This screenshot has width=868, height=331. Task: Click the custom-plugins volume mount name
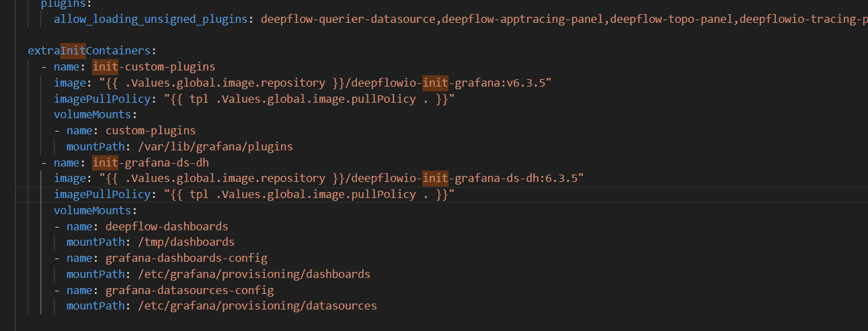point(151,130)
